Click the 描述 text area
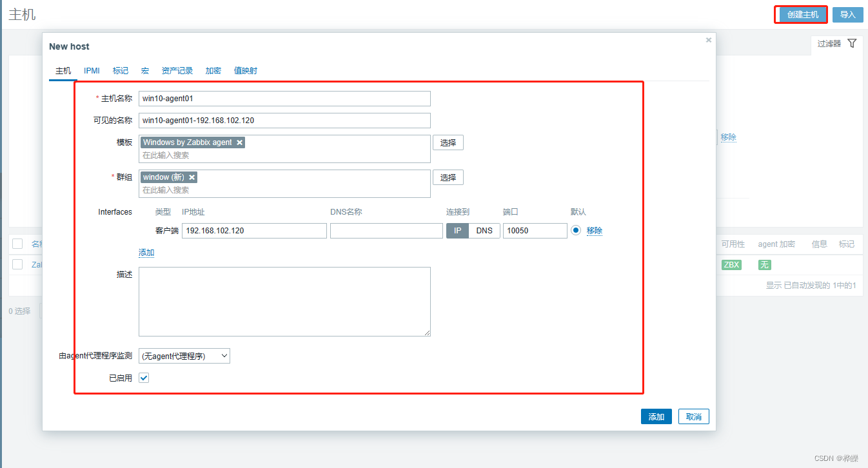The width and height of the screenshot is (868, 468). click(284, 302)
